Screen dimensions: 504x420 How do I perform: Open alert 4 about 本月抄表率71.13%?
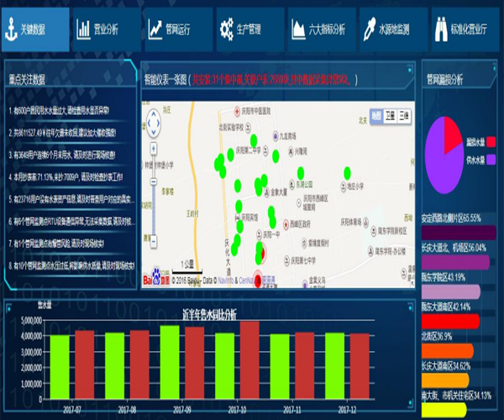pyautogui.click(x=66, y=177)
